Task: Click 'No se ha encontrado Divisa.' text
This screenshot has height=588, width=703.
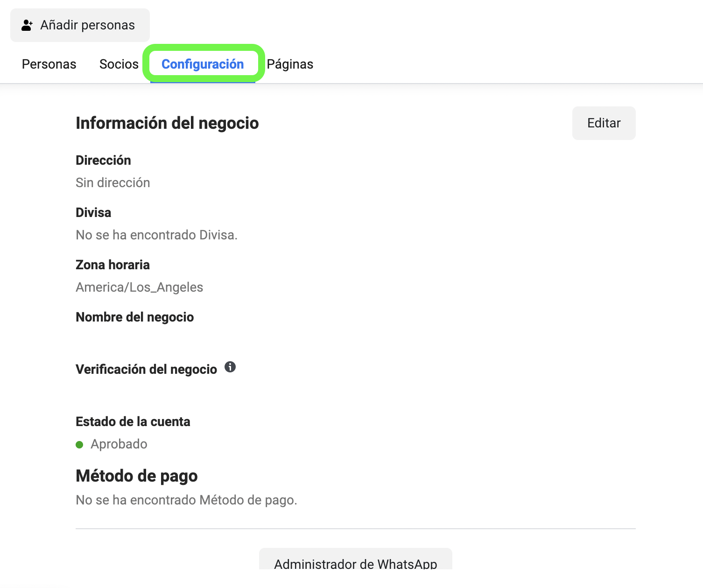Action: pos(157,235)
